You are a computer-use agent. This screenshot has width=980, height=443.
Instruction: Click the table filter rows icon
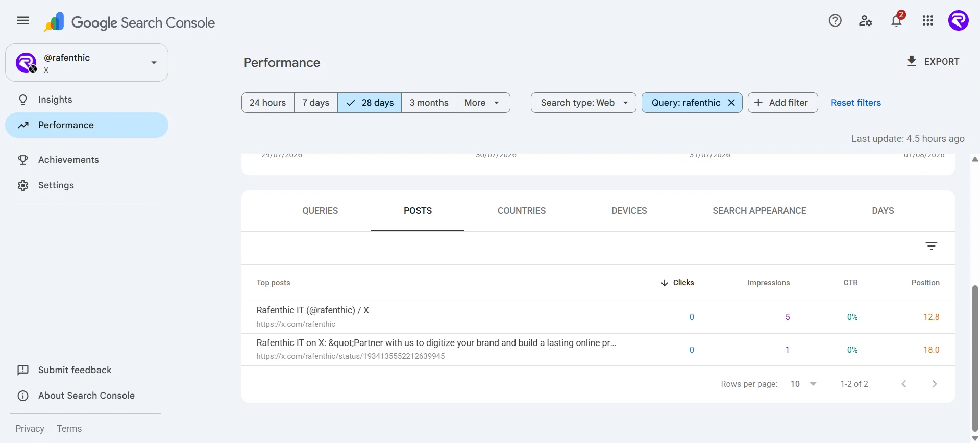[x=932, y=246]
